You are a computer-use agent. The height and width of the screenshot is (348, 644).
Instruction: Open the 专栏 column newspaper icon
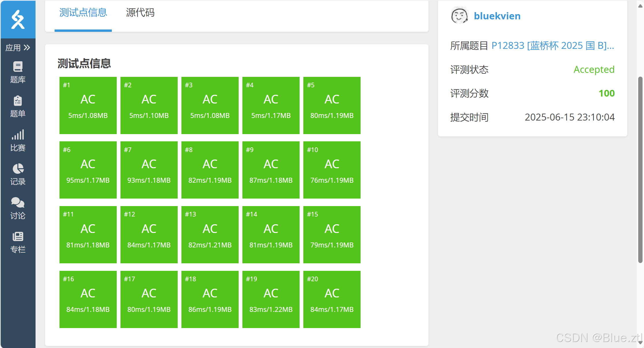(x=18, y=237)
